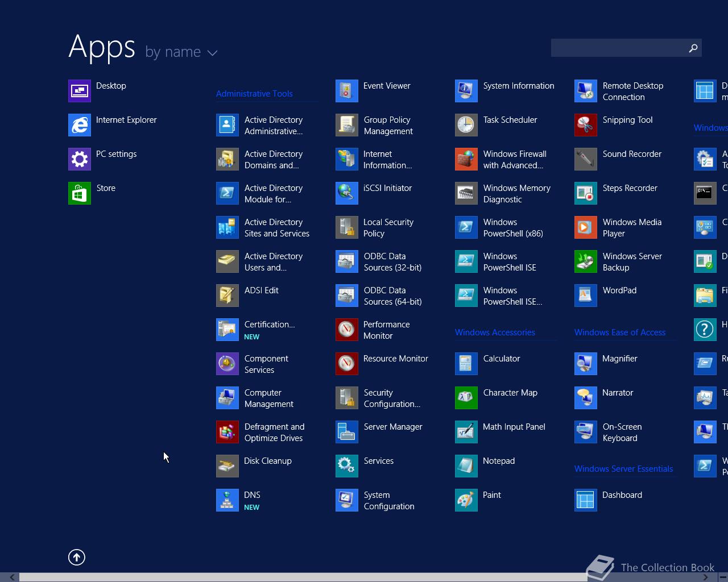Open Magnifier icon
This screenshot has height=582, width=728.
coord(586,364)
